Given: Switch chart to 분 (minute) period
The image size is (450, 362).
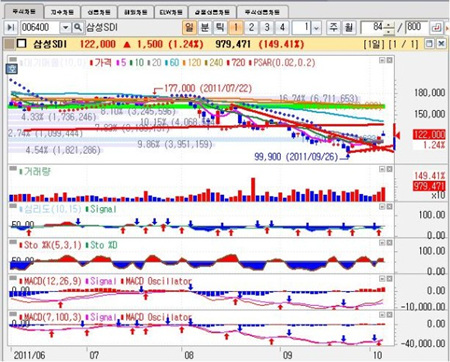Looking at the screenshot, I should click(204, 27).
